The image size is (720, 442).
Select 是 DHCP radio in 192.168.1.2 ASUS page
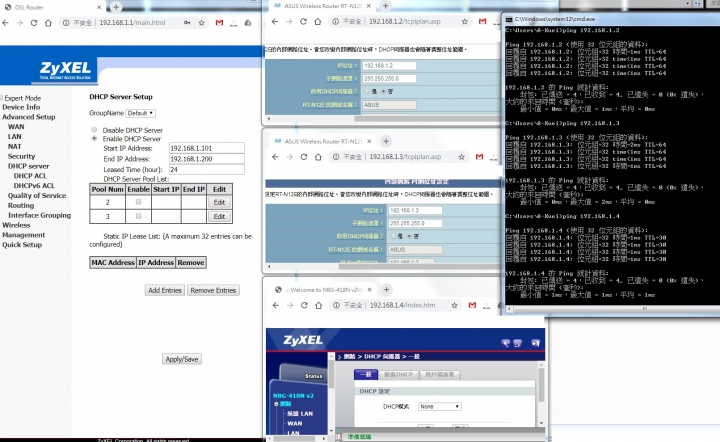coord(367,91)
